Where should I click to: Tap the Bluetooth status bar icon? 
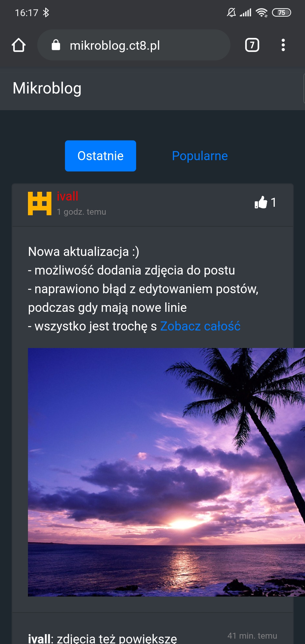pos(46,12)
